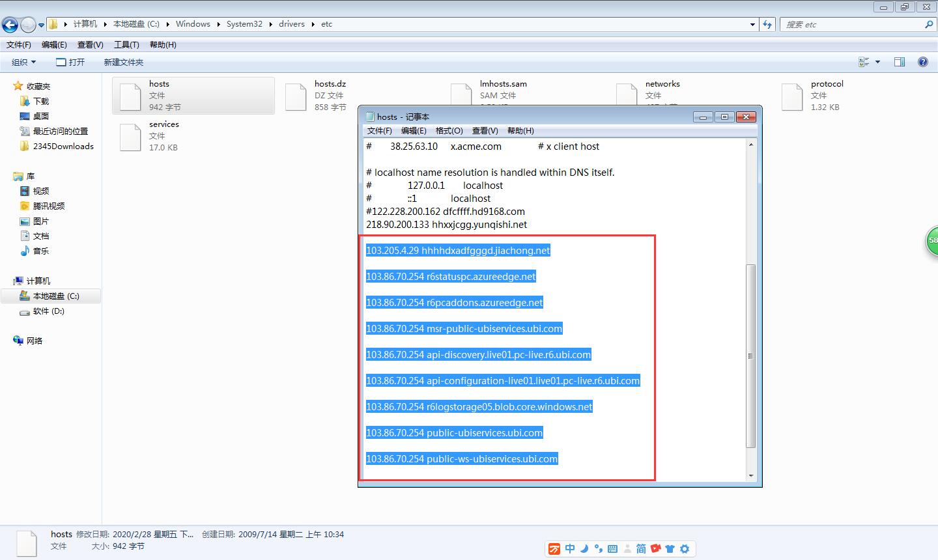Screen dimensions: 938x560
Task: Click the 音乐 library icon
Action: [x=25, y=251]
